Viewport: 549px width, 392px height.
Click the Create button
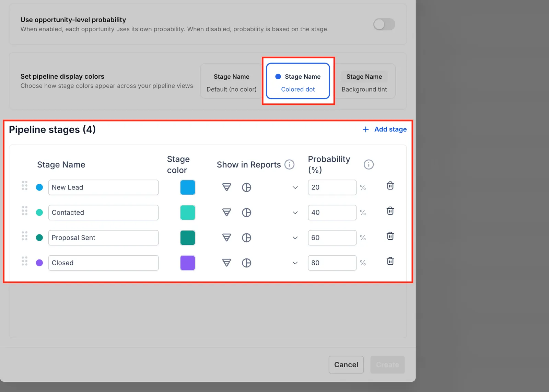click(x=387, y=365)
